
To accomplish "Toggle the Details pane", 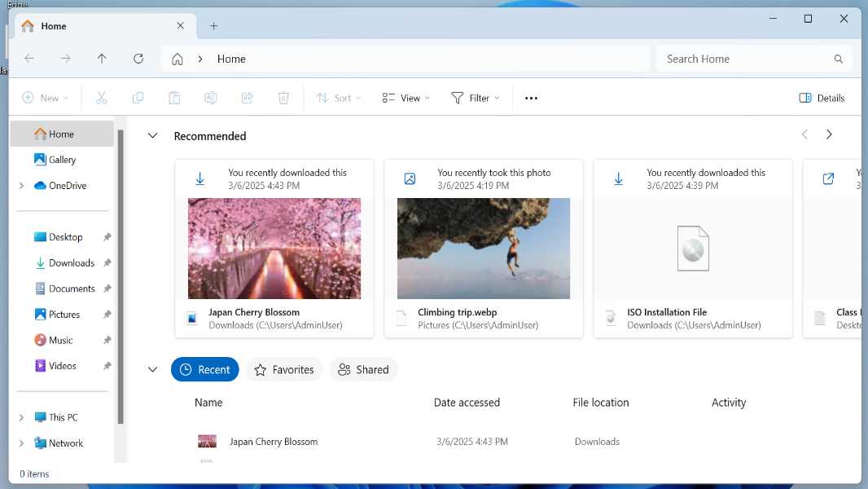I will 822,97.
